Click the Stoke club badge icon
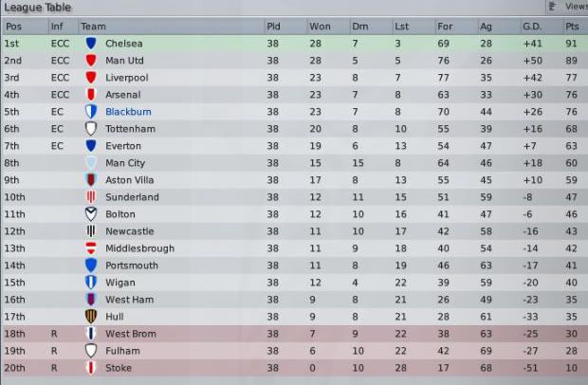The width and height of the screenshot is (588, 385). point(91,368)
